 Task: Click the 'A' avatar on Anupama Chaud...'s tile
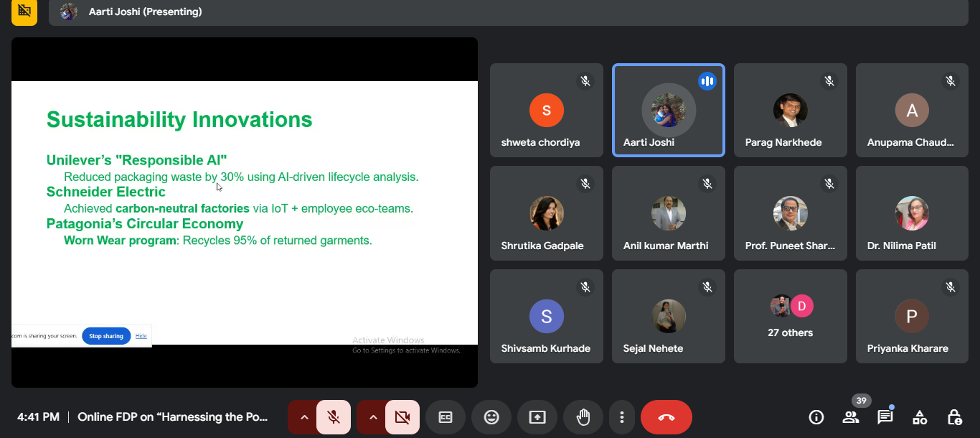(913, 111)
